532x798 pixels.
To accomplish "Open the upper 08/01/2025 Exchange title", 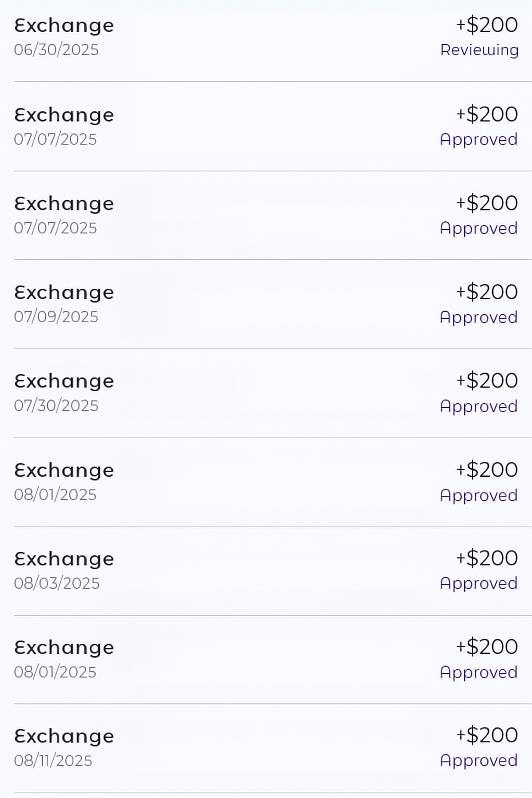I will coord(64,470).
